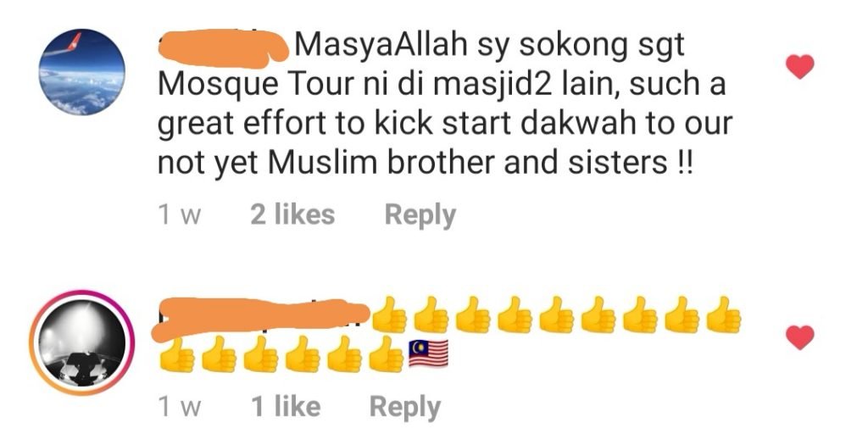The height and width of the screenshot is (434, 868).
Task: Click the first thumbs-up on the second emoji row
Action: click(x=176, y=353)
